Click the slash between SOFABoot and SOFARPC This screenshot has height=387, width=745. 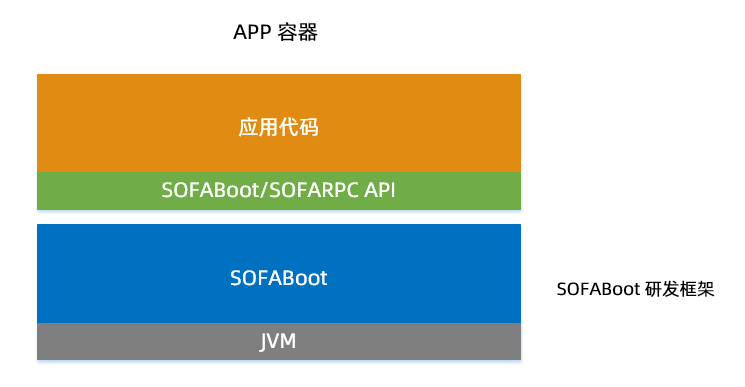click(x=264, y=190)
